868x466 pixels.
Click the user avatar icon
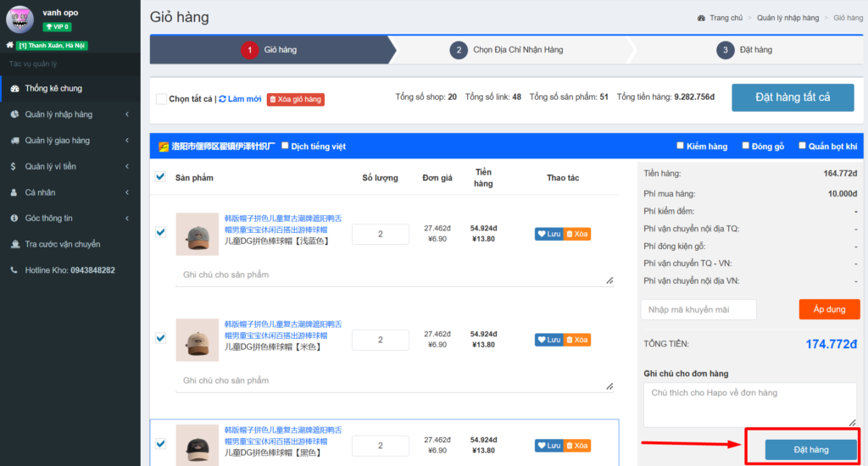point(19,19)
